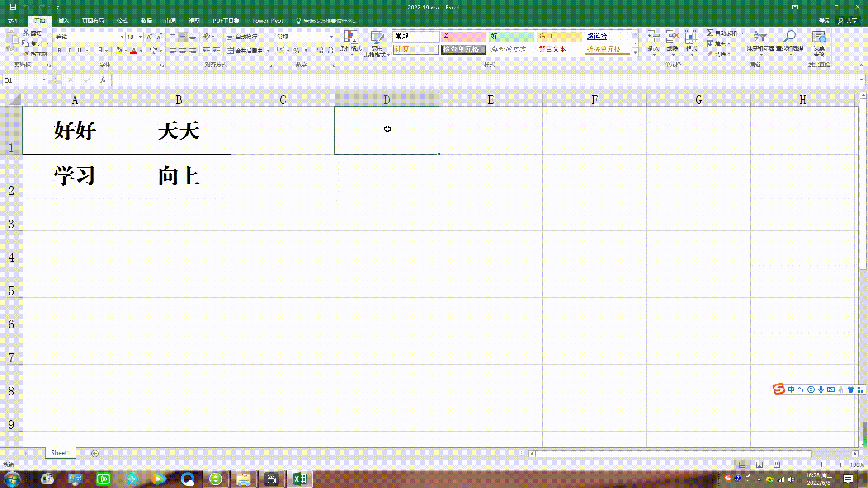Toggle Underline formatting

(79, 51)
